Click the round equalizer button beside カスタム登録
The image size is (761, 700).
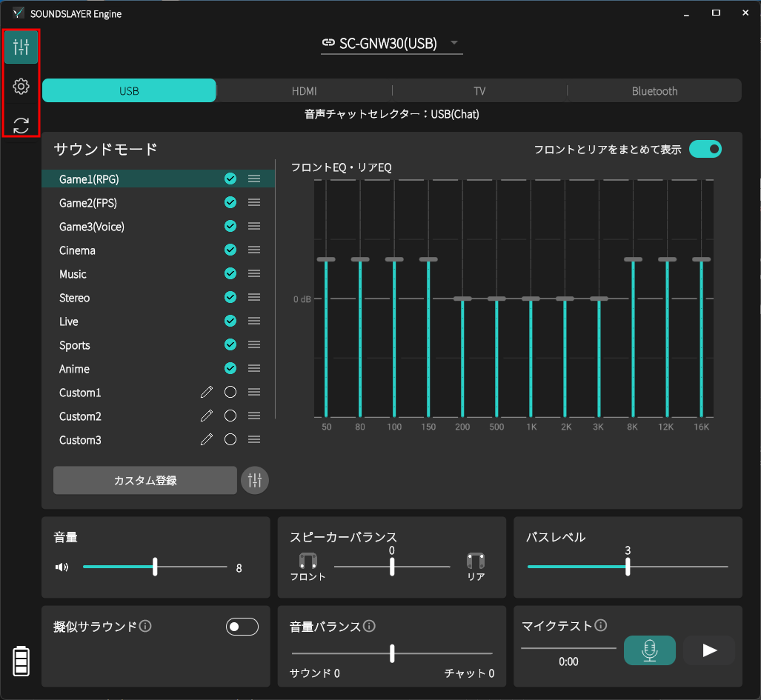[x=255, y=480]
